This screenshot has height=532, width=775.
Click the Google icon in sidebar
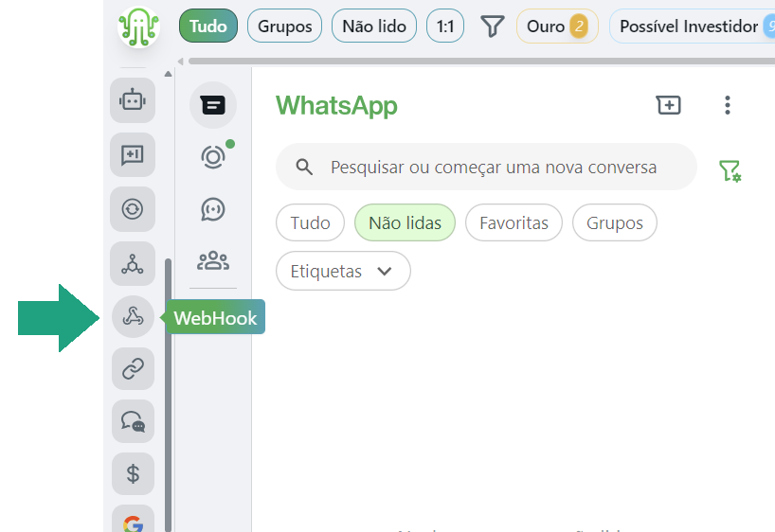point(133,522)
